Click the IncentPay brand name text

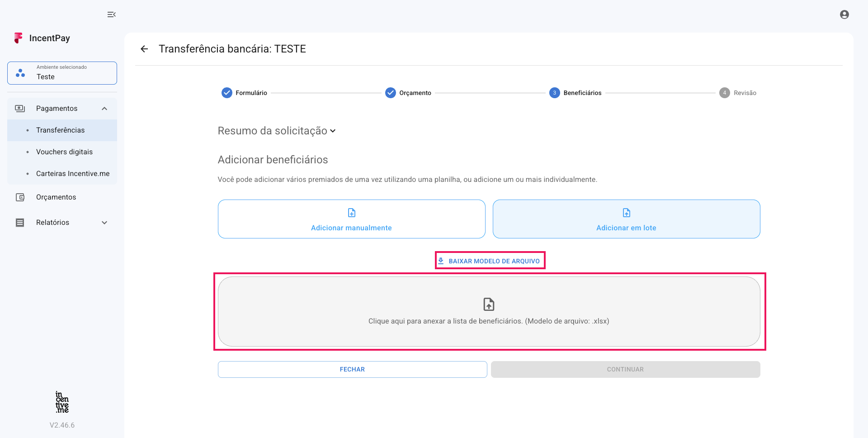[x=49, y=38]
